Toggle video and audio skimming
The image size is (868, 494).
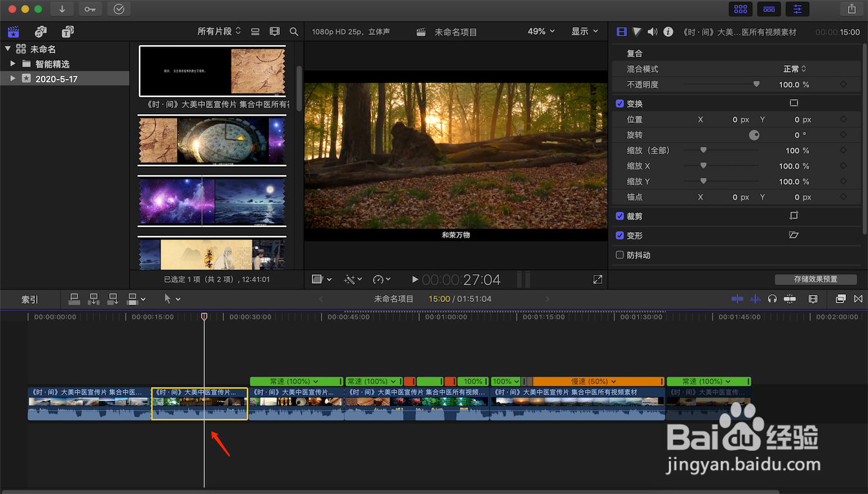[x=737, y=299]
